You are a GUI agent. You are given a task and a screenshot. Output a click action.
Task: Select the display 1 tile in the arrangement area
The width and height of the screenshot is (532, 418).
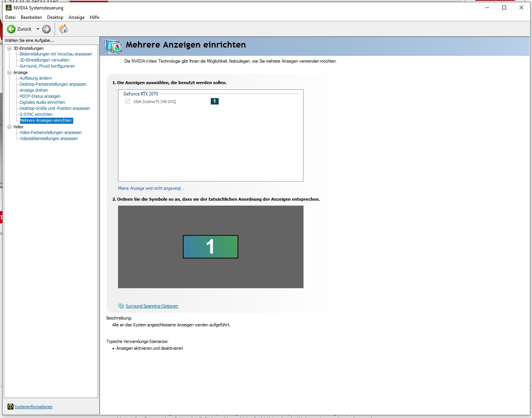210,247
